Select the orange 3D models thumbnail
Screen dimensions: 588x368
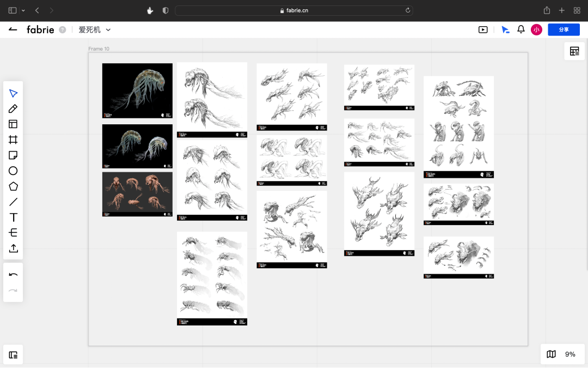(137, 194)
